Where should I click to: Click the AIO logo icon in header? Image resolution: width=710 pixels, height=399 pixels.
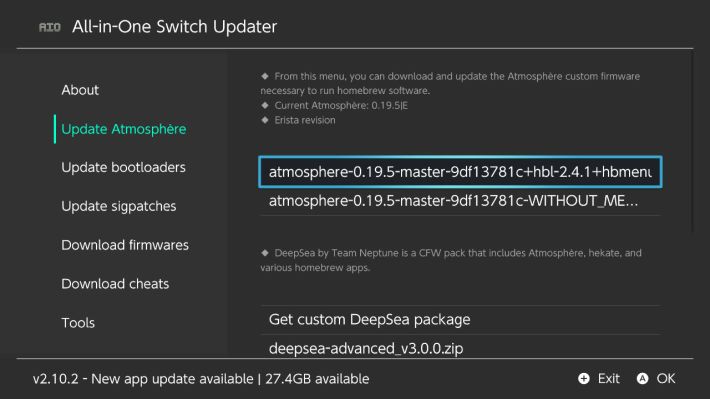point(49,27)
